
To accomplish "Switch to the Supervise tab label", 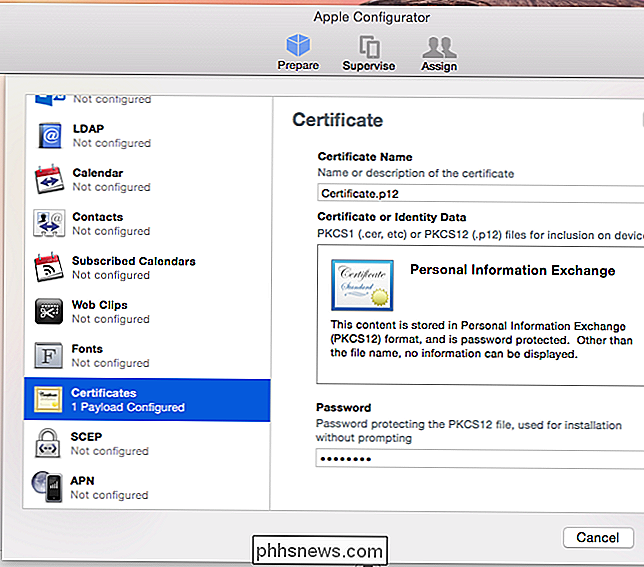I will pos(369,66).
